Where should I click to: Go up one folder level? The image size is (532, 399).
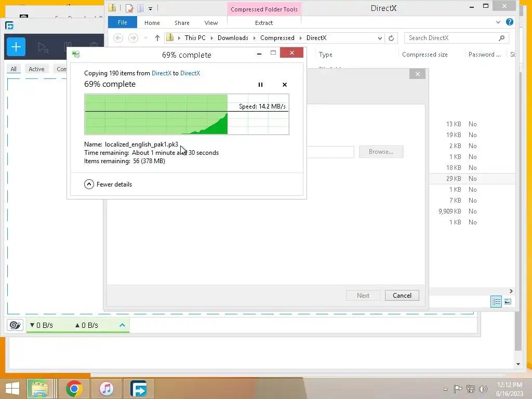[x=157, y=38]
